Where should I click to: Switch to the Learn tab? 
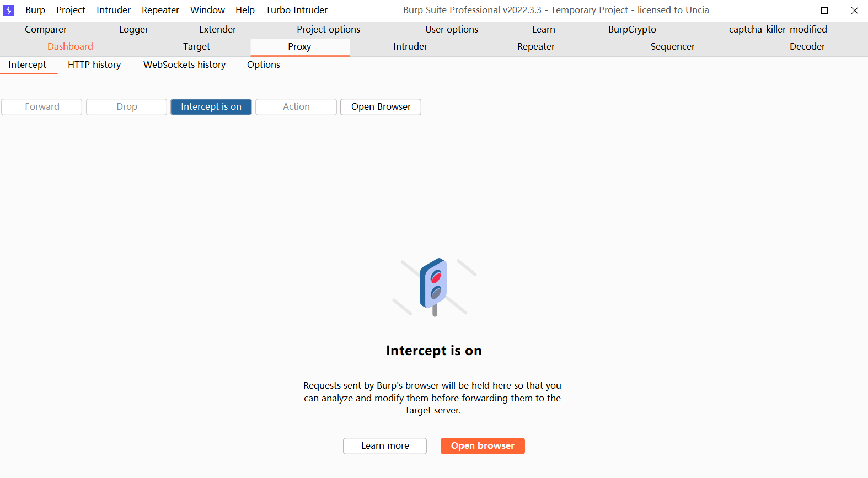click(544, 29)
